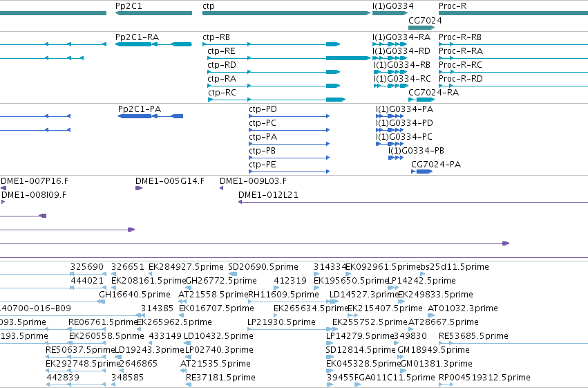Viewport: 588px width, 388px height.
Task: Select protein ctp-PD
Action: tap(263, 109)
